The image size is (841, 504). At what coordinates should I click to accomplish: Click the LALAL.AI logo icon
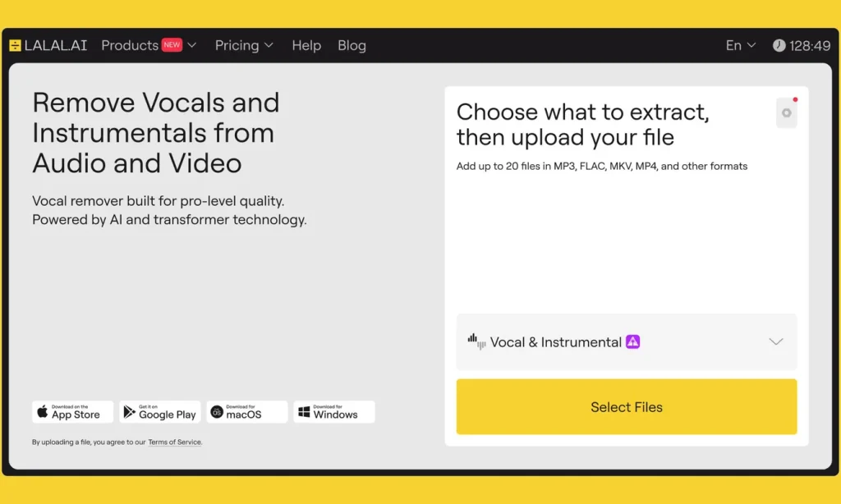(15, 46)
